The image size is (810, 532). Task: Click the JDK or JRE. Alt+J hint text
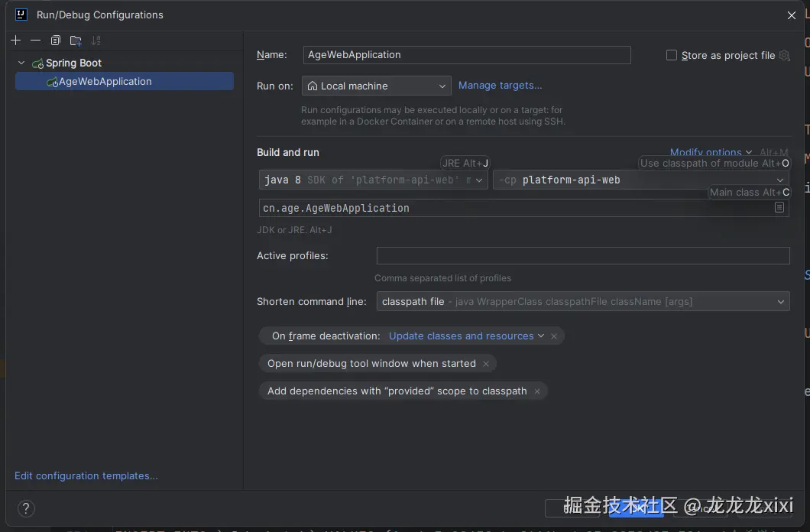click(x=294, y=230)
